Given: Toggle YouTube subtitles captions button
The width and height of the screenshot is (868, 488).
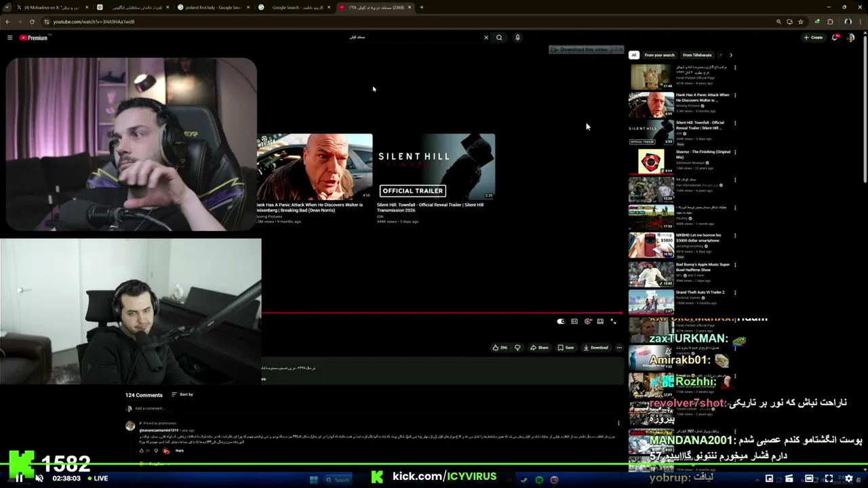Looking at the screenshot, I should (574, 321).
